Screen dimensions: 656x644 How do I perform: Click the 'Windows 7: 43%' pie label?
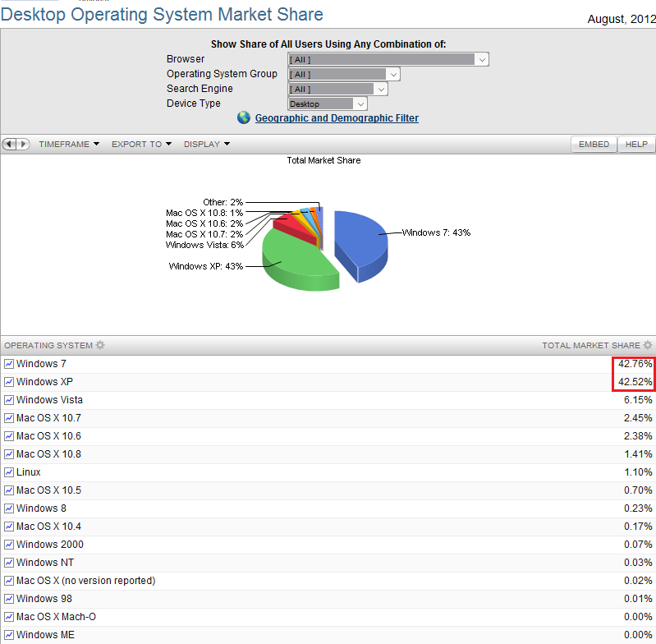click(436, 232)
